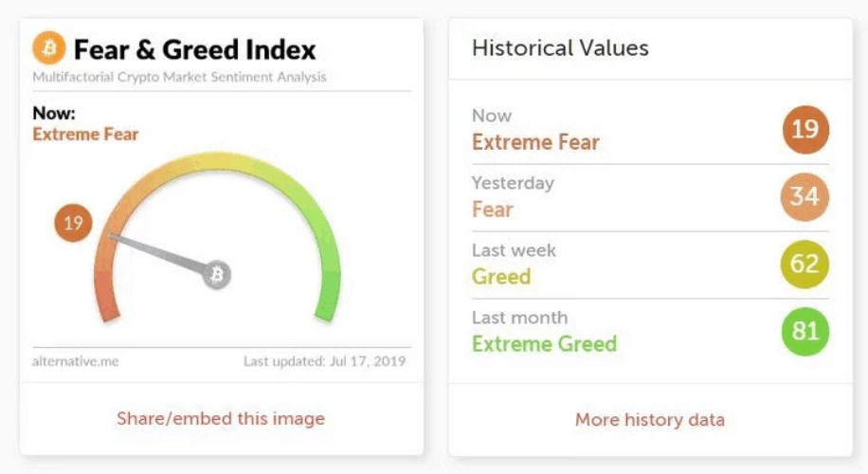
Task: Click the alternative.me source label
Action: point(76,361)
